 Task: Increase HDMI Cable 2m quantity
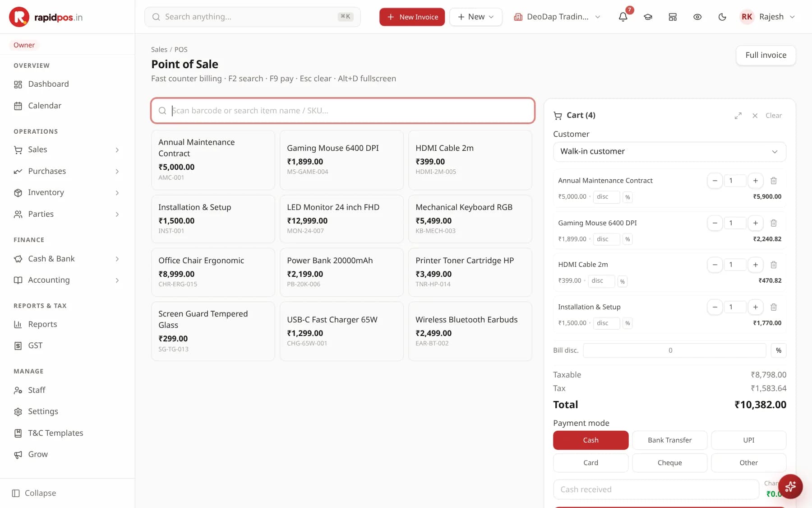coord(755,265)
